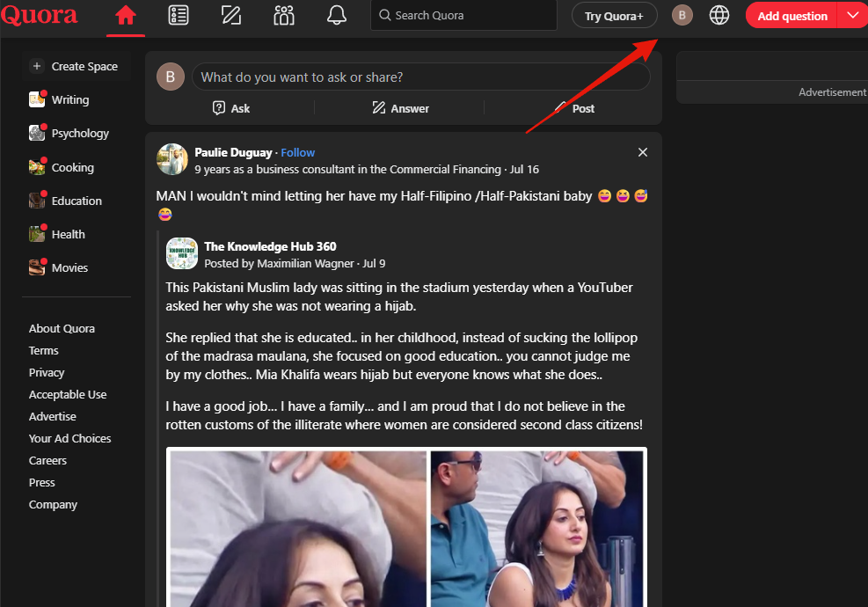Open the 'Posted by Maximilian Wagner' link
868x607 pixels.
(x=279, y=264)
